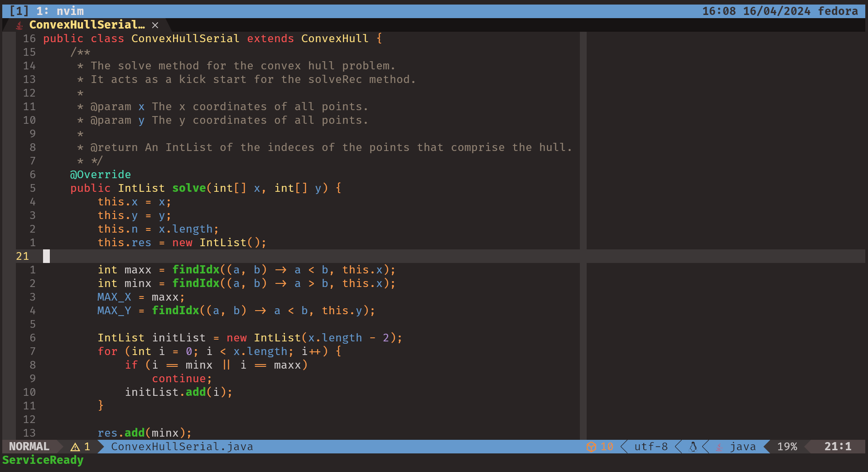Click 'MAX_X' assignment line

click(x=141, y=297)
